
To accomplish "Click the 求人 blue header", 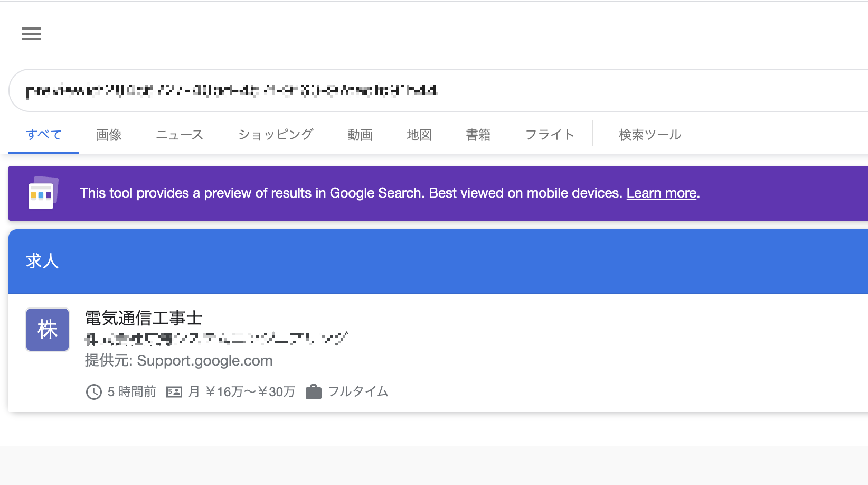I will pyautogui.click(x=438, y=261).
